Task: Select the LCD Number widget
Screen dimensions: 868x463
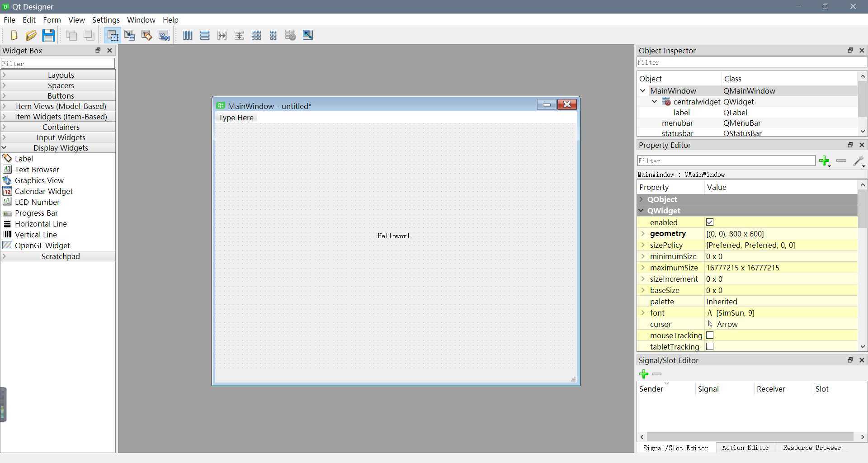Action: coord(37,202)
